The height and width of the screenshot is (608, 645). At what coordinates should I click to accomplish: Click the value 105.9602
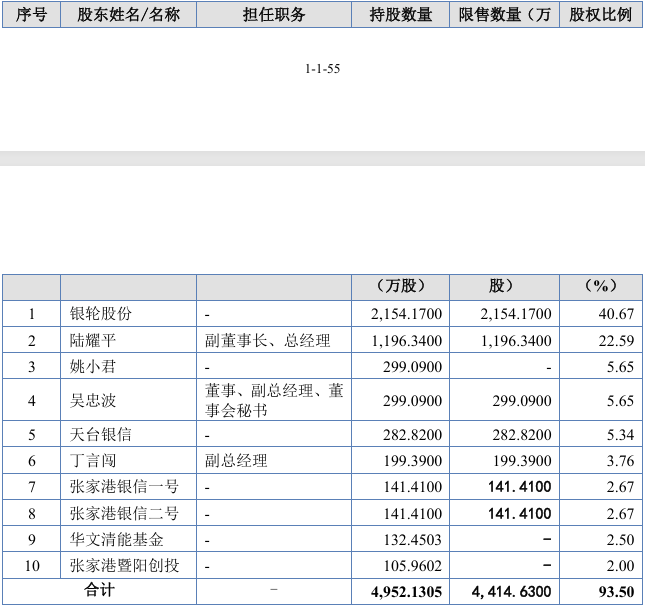point(413,566)
